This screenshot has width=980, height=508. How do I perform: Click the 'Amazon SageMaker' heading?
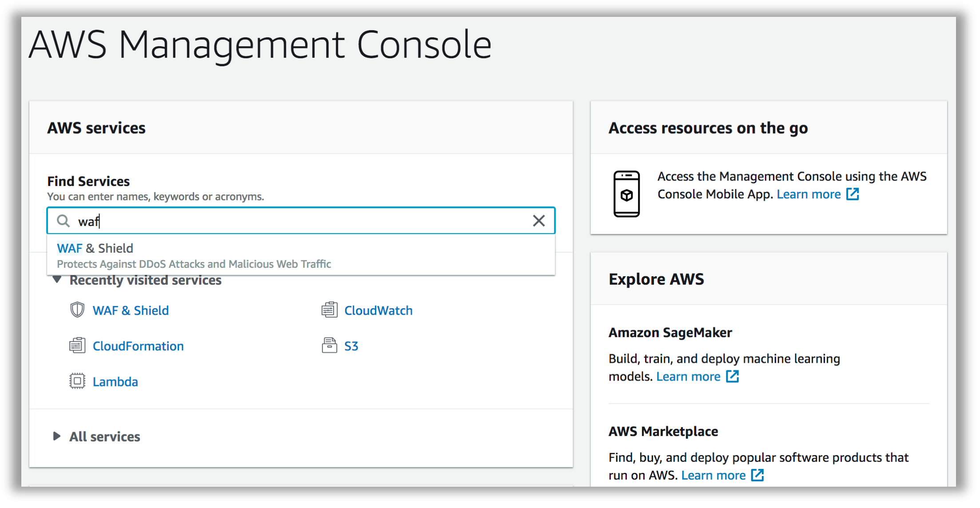pos(670,333)
